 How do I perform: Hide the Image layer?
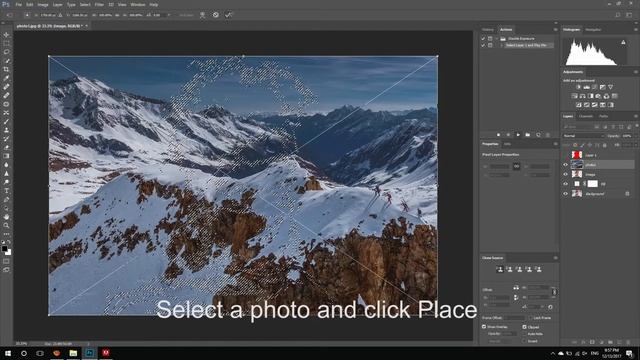click(566, 174)
